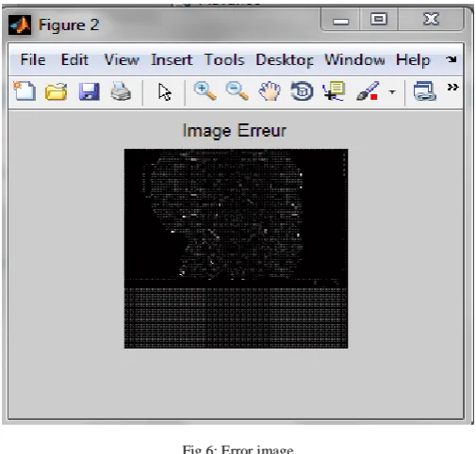Open the File menu
Image resolution: width=476 pixels, height=454 pixels.
click(x=33, y=59)
